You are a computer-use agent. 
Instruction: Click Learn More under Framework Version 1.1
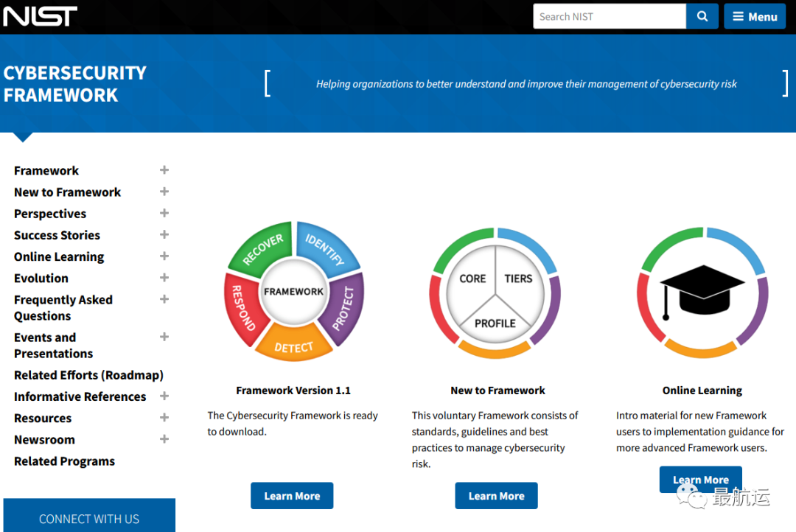(292, 495)
